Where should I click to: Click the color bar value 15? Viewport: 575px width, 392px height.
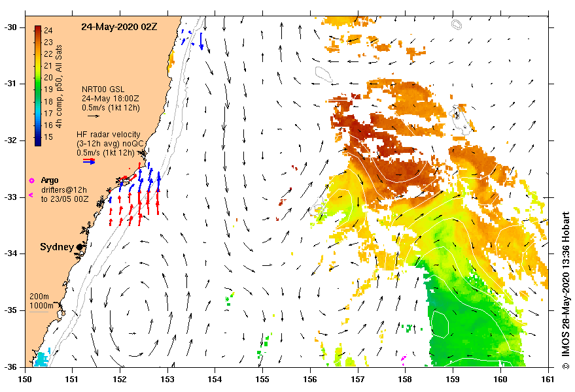click(48, 137)
